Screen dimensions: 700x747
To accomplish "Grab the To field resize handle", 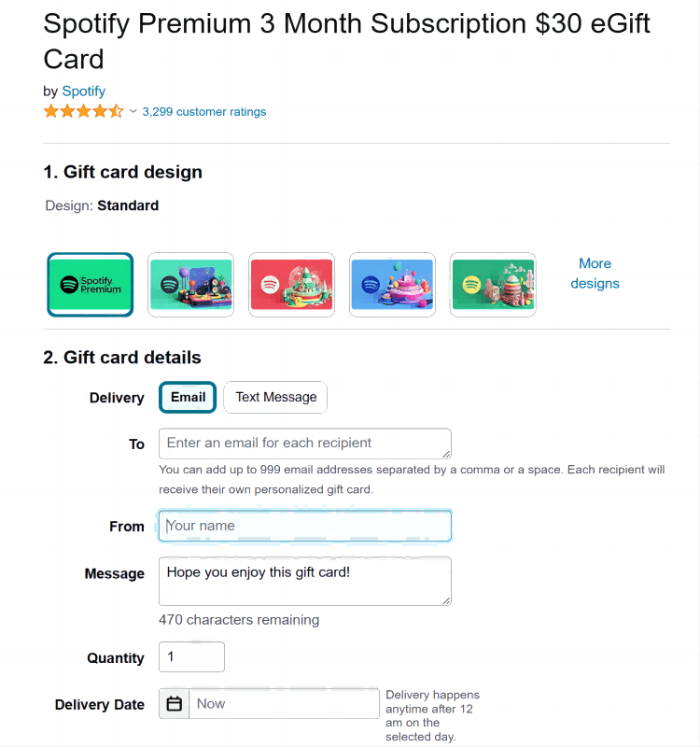I will [x=446, y=453].
